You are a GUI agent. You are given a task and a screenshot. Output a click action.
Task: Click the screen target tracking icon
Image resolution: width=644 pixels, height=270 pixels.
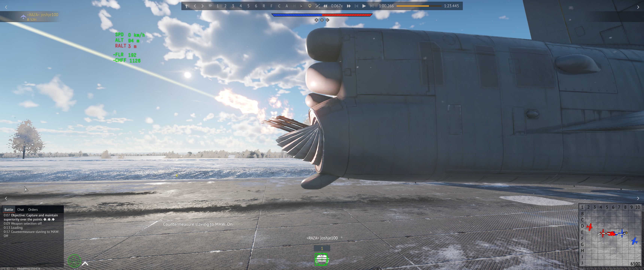[318, 6]
